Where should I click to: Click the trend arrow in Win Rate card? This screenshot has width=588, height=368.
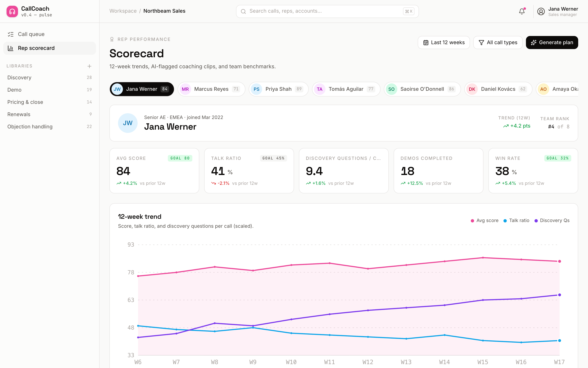point(498,183)
